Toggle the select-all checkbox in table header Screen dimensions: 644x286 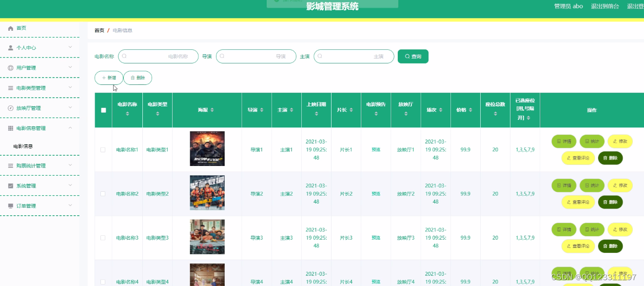pyautogui.click(x=103, y=110)
